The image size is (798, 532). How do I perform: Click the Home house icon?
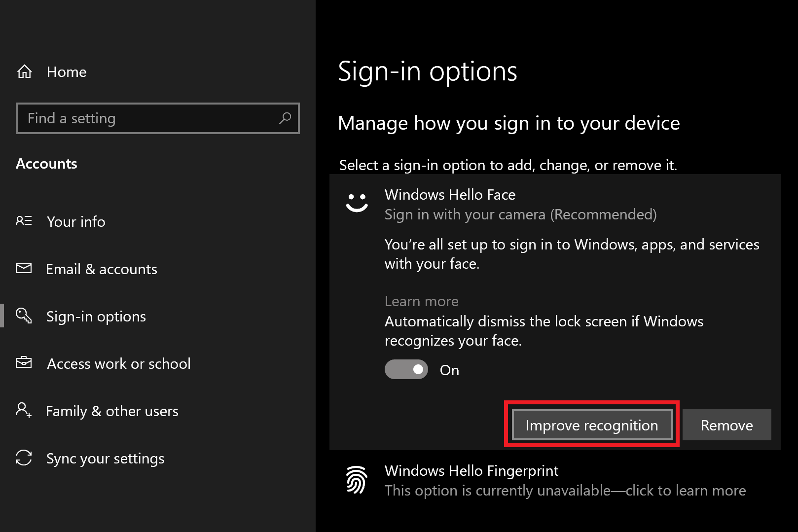point(24,72)
